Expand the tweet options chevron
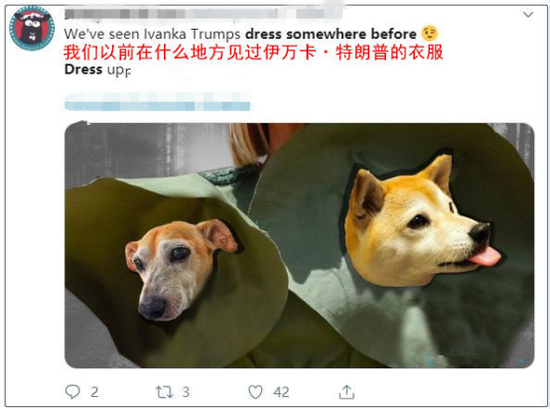Screen dimensions: 550x409 [528, 15]
